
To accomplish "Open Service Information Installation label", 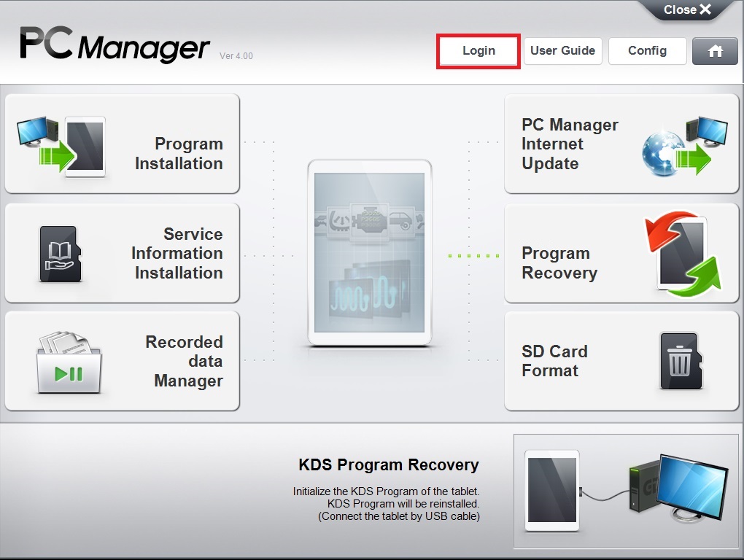I will [x=177, y=253].
